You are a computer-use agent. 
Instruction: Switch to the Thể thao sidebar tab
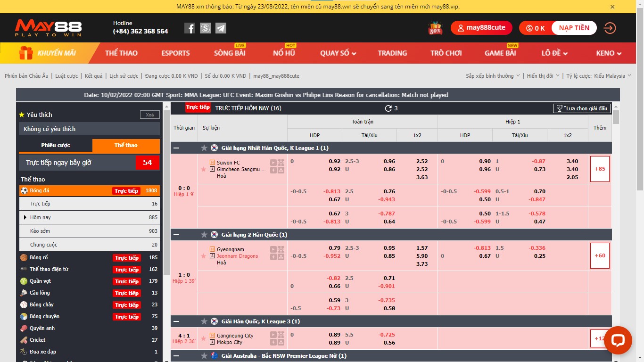pyautogui.click(x=126, y=146)
